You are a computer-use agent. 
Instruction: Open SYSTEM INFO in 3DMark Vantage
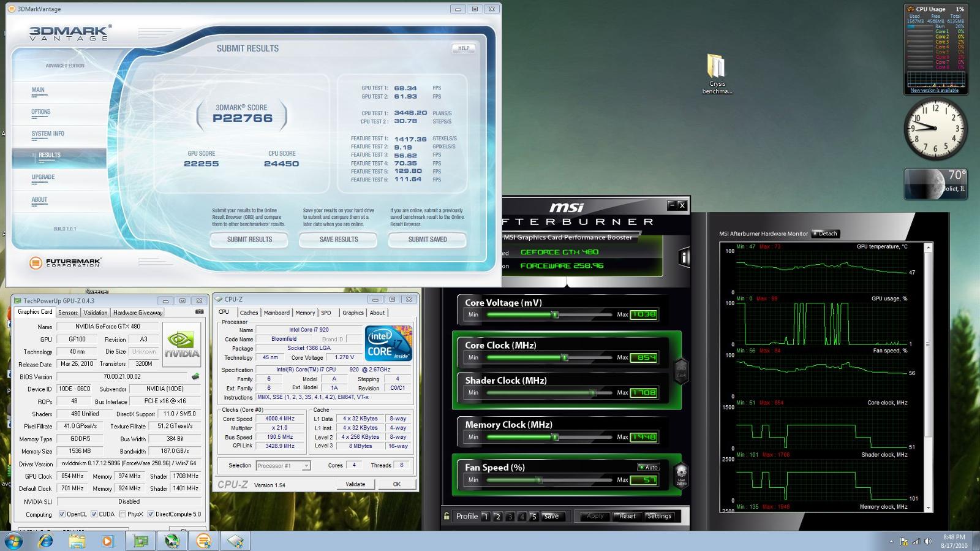pyautogui.click(x=48, y=134)
